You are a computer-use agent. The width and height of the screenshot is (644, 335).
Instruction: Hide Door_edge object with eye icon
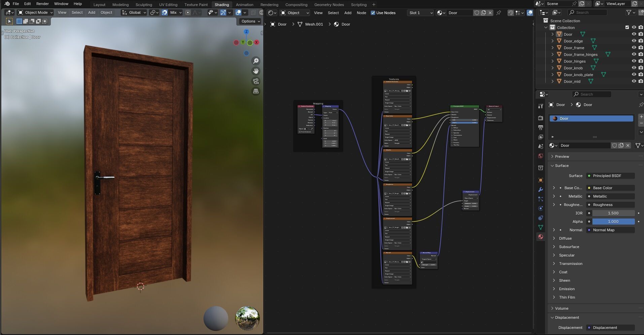click(x=634, y=41)
